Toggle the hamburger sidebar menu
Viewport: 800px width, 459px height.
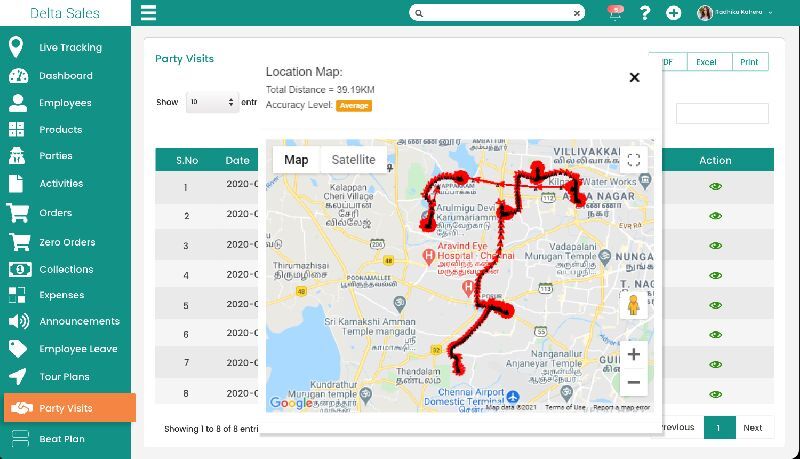(x=148, y=13)
